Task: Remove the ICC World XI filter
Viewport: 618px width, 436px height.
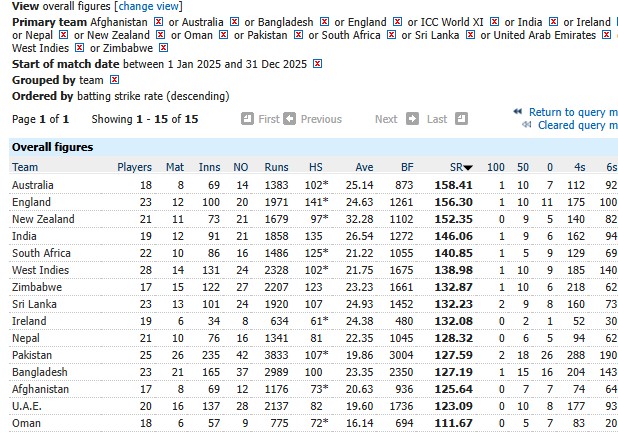Action: (494, 21)
